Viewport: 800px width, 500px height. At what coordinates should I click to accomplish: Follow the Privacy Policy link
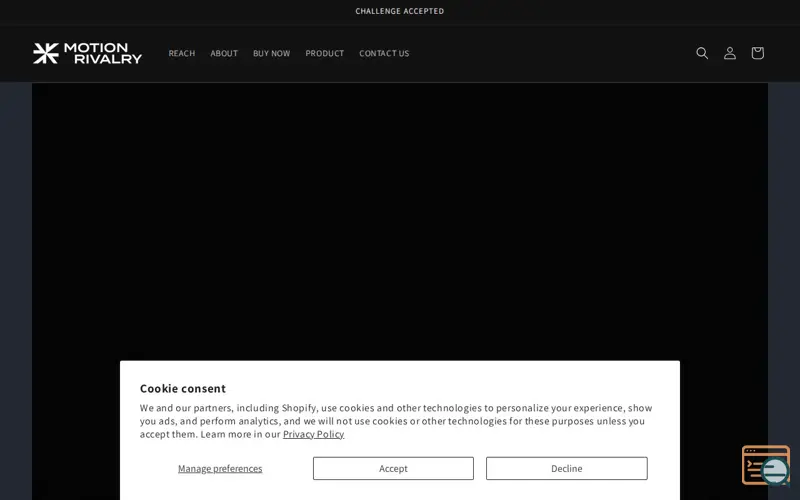tap(313, 434)
